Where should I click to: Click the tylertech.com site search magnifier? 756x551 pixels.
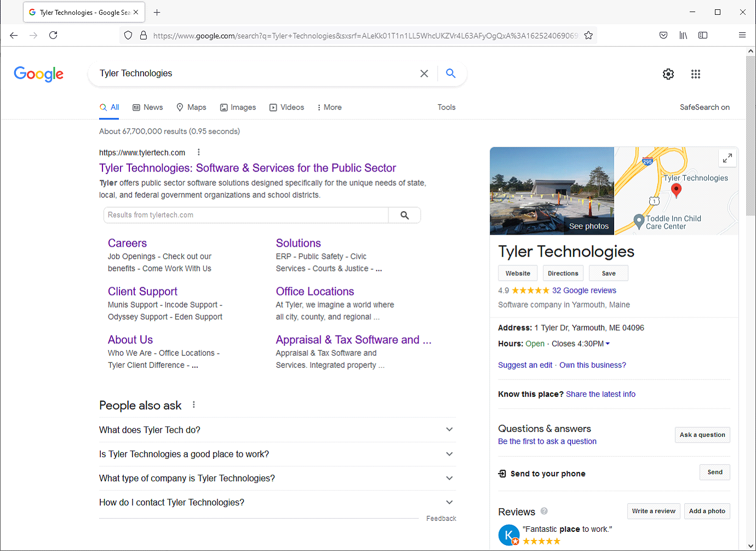(404, 215)
